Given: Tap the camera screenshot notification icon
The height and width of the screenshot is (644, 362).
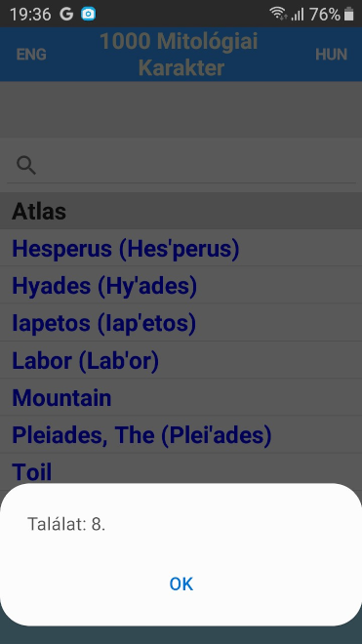Looking at the screenshot, I should [89, 14].
